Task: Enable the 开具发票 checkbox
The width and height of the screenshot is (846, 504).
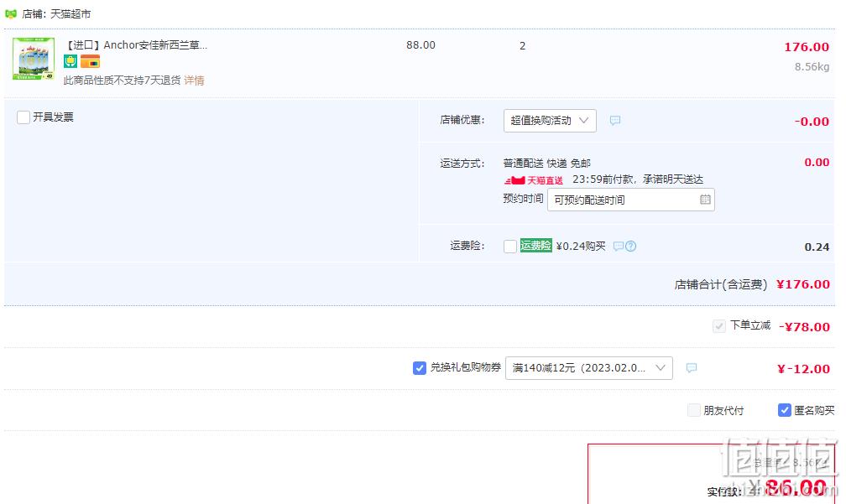Action: click(23, 117)
